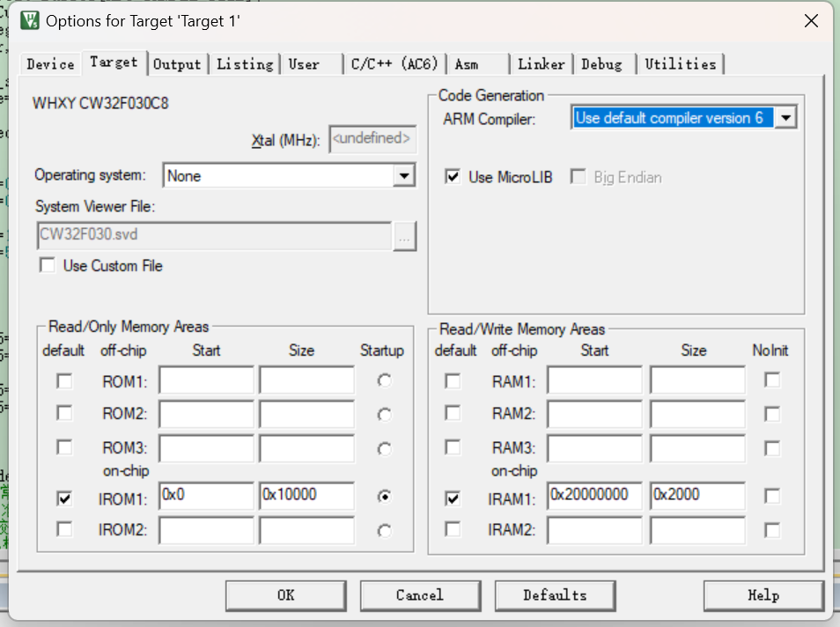Click the System Viewer File path field
The width and height of the screenshot is (840, 627).
click(214, 235)
